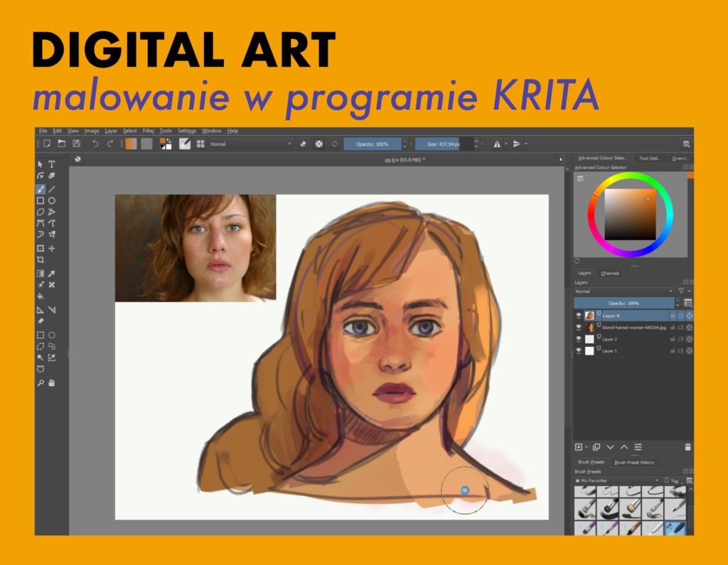This screenshot has width=728, height=565.
Task: Create a new document from toolbar
Action: (47, 144)
